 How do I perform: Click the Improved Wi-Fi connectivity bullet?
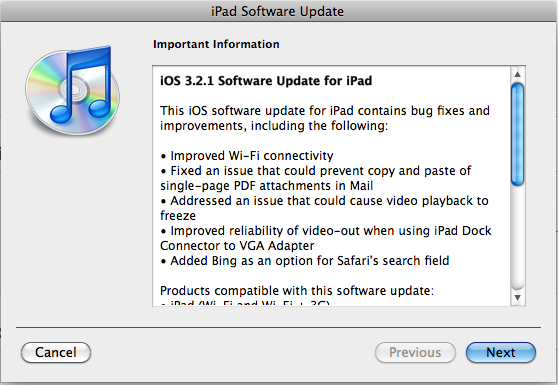point(247,156)
